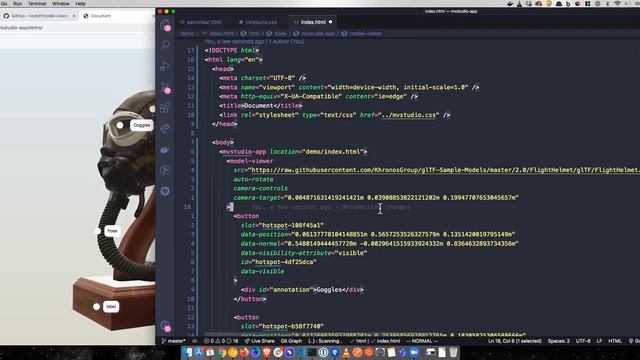Screen dimensions: 640x360
Task: Open Extensions view in activity bar
Action: (x=165, y=108)
